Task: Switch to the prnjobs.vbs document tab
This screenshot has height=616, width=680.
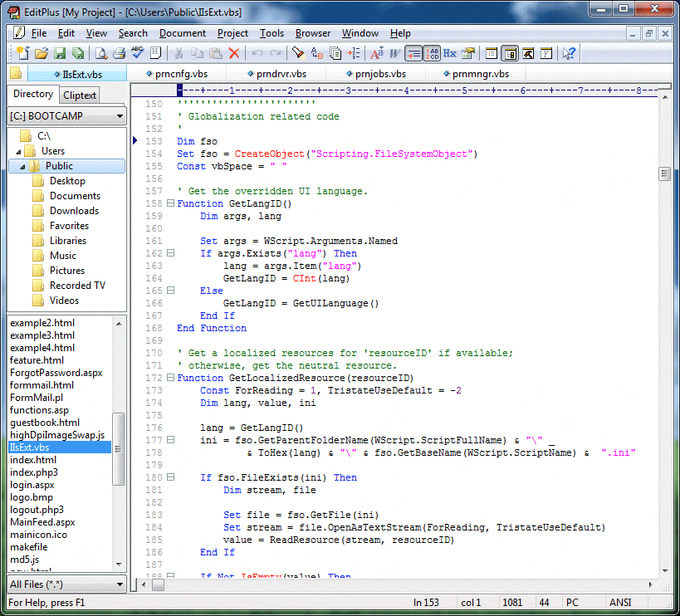Action: [x=376, y=74]
